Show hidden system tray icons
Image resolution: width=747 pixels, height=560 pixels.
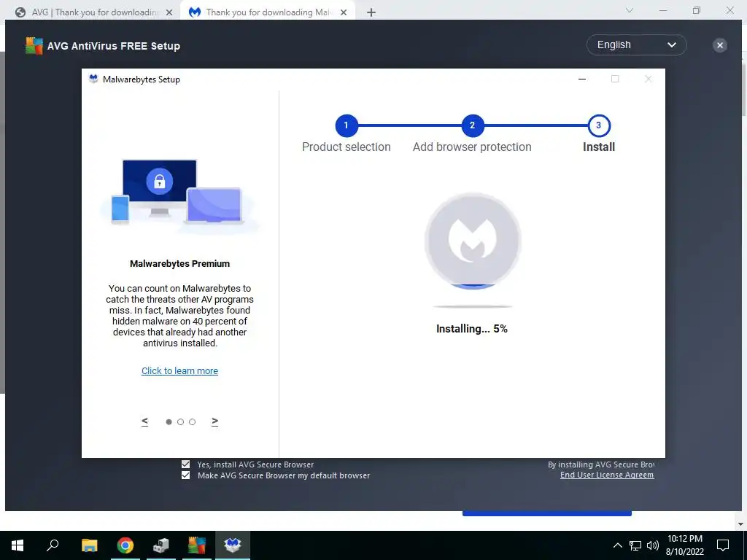click(617, 545)
